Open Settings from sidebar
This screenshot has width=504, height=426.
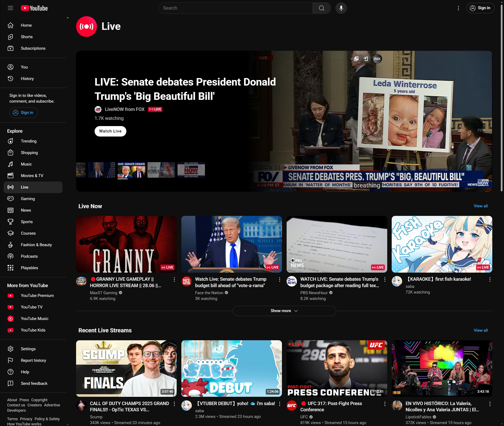point(33,349)
